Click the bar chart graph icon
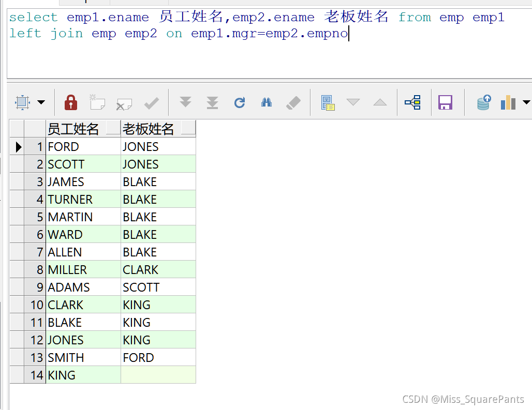The width and height of the screenshot is (532, 410). click(508, 102)
